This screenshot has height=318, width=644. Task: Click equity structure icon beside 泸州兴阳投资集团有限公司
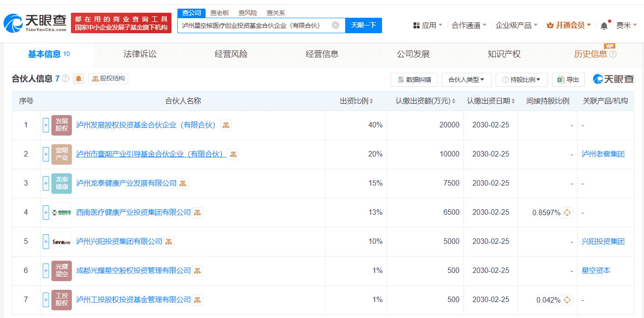169,242
